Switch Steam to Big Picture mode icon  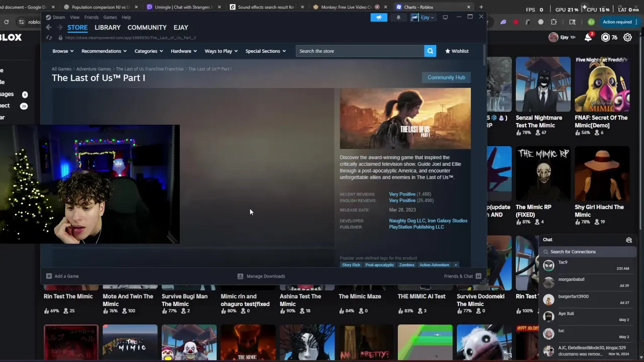click(x=445, y=17)
